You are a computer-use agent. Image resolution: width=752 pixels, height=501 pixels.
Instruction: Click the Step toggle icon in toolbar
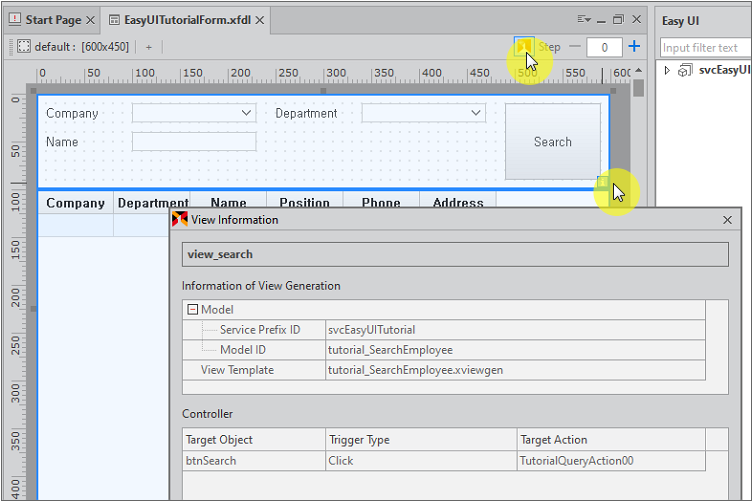[523, 46]
